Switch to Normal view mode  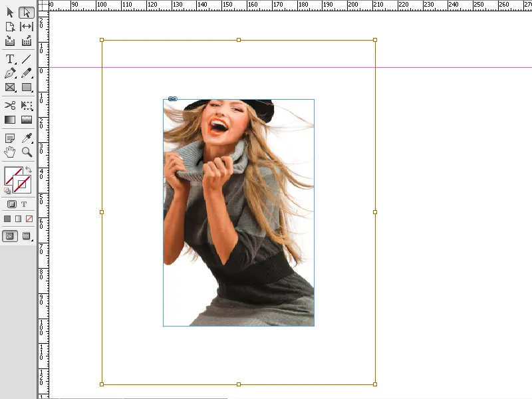click(x=10, y=236)
